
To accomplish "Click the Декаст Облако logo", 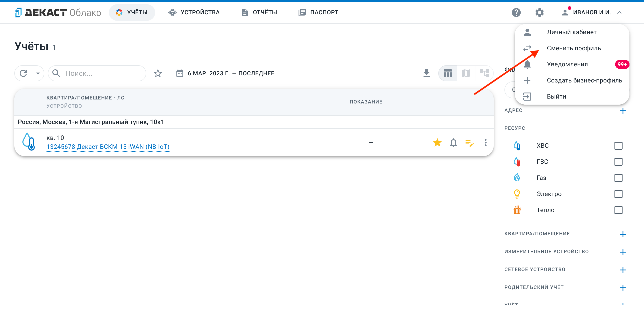I will coord(58,12).
